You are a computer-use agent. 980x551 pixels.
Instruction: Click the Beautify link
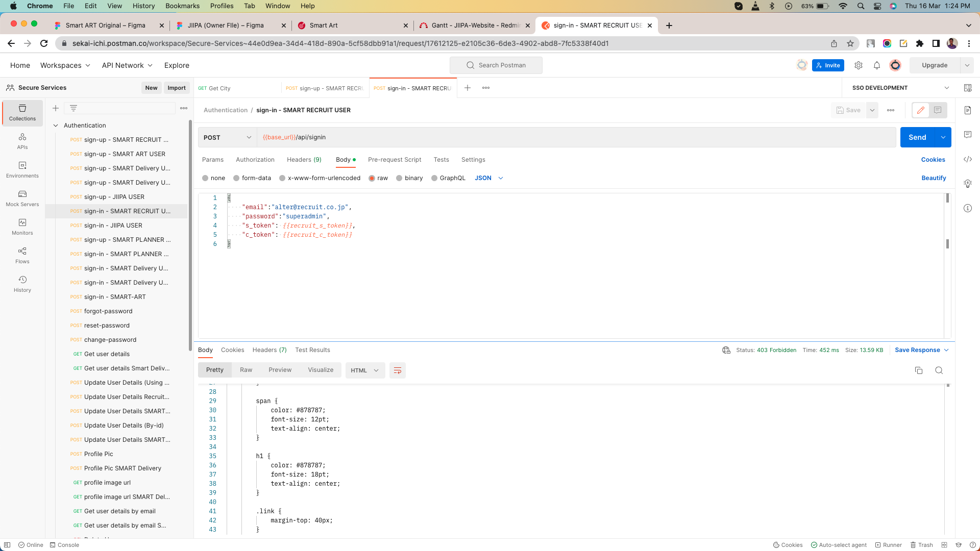934,178
